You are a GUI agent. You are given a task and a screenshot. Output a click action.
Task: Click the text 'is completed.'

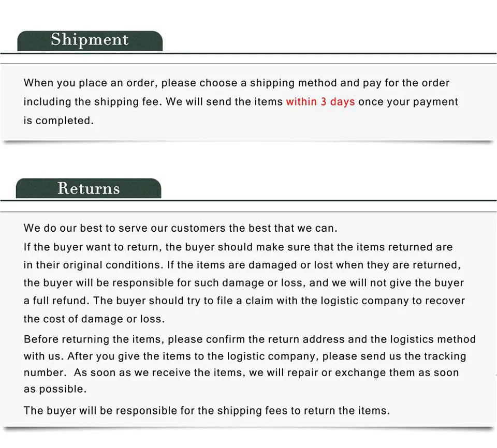[59, 121]
